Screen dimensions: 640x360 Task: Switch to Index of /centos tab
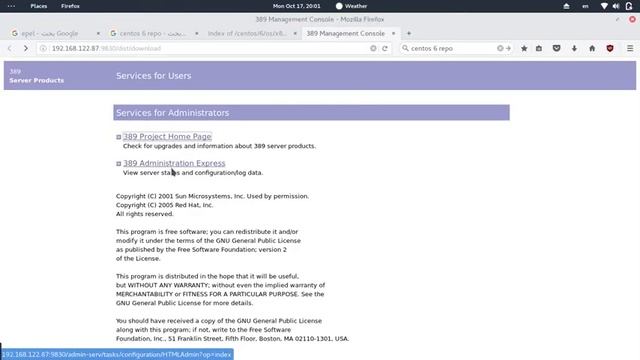(252, 33)
